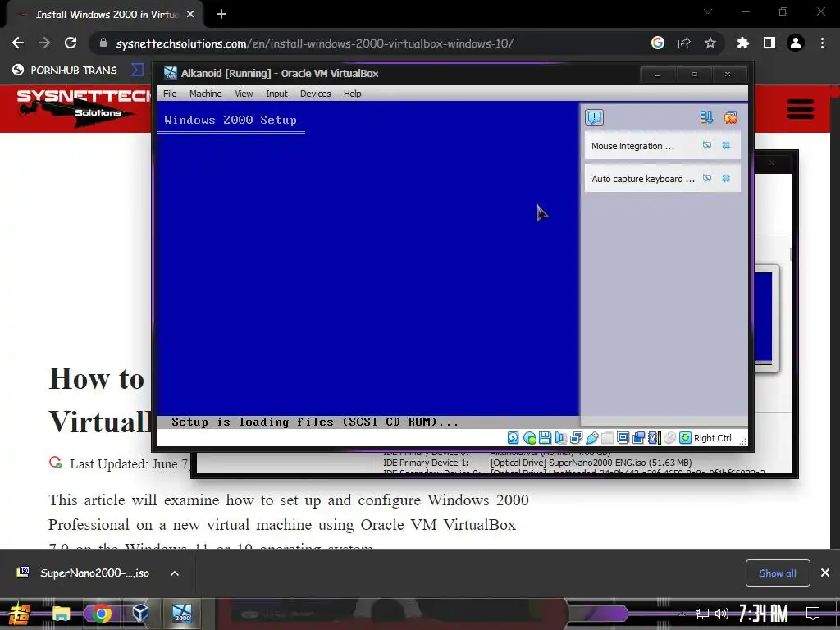Disable the Mouse integration message permanently
Image resolution: width=840 pixels, height=630 pixels.
(x=707, y=145)
